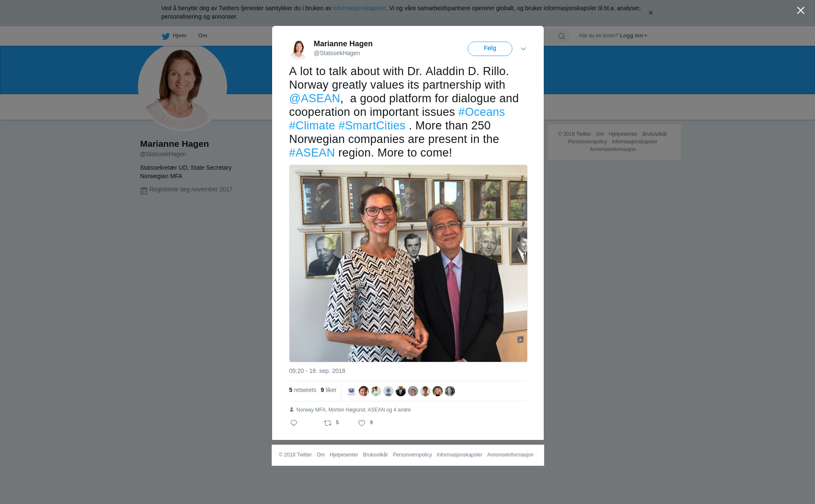The image size is (815, 504).
Task: Expand the tweet options chevron
Action: point(523,49)
